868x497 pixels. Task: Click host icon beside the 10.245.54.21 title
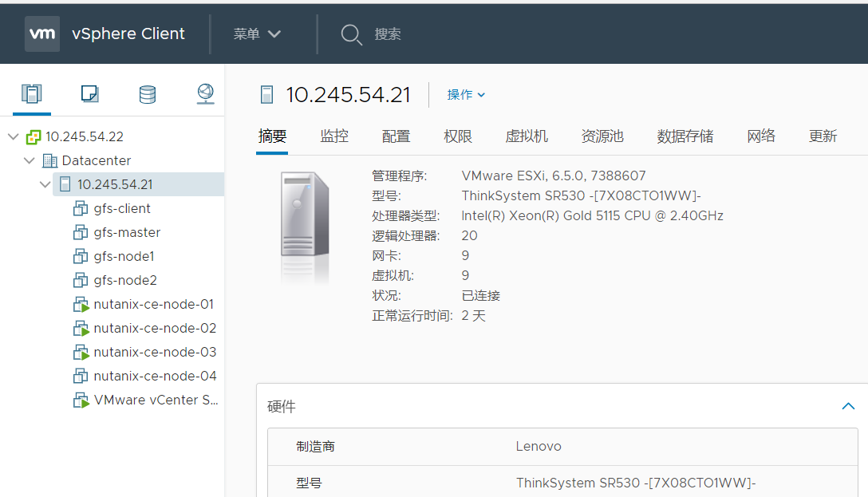(266, 95)
